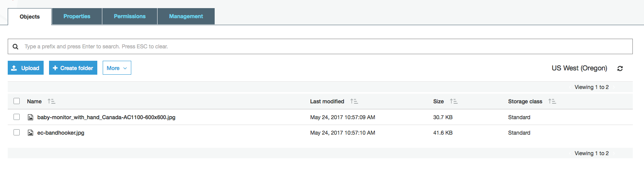This screenshot has width=644, height=178.
Task: Open the baby-monitor_with_hand_Canada jpg link
Action: pos(106,117)
